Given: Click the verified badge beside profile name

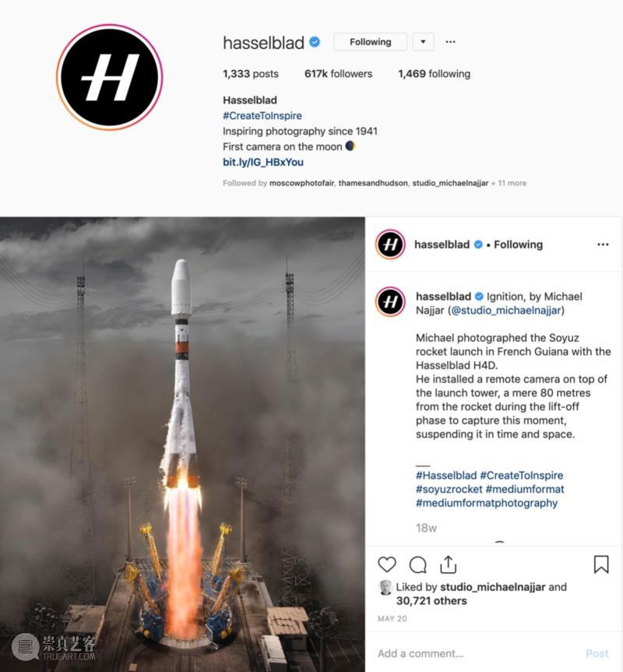Looking at the screenshot, I should (x=315, y=42).
